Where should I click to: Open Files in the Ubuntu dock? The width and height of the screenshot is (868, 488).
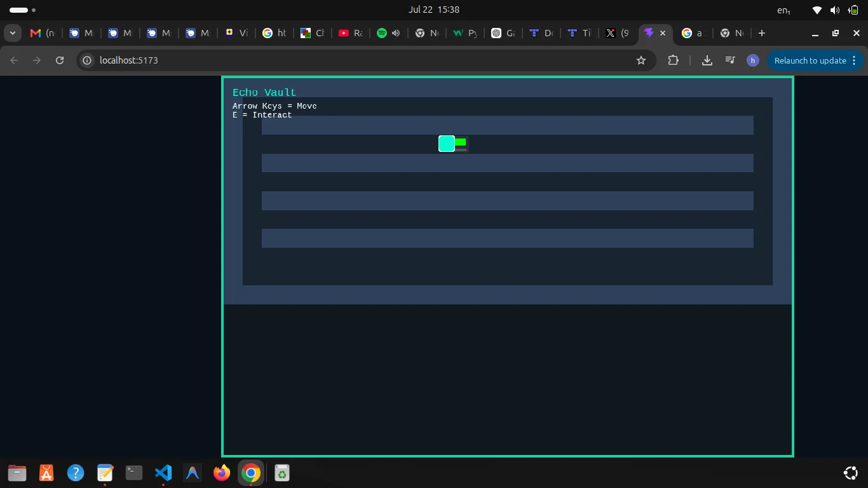point(17,473)
